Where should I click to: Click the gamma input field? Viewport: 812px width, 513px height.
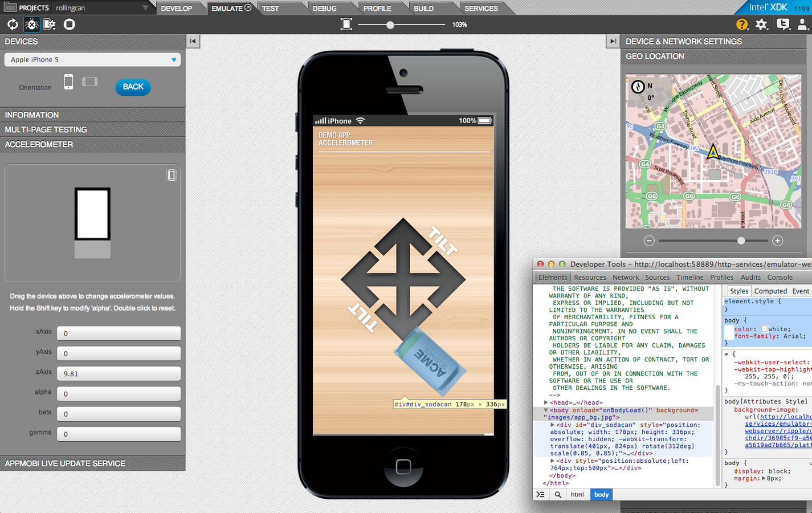[x=119, y=434]
